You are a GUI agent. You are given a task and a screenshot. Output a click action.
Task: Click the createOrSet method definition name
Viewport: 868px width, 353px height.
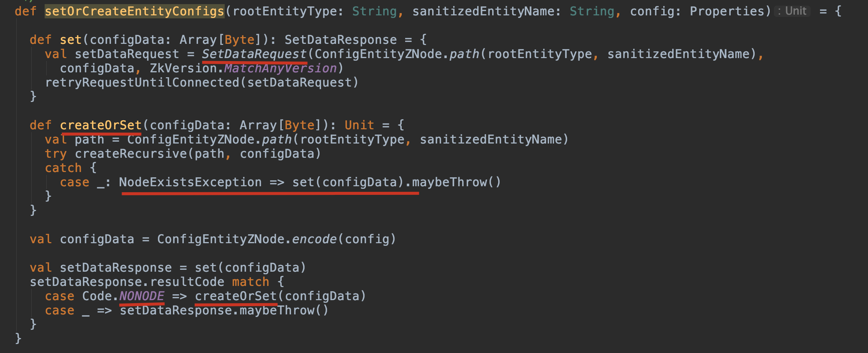(x=101, y=125)
